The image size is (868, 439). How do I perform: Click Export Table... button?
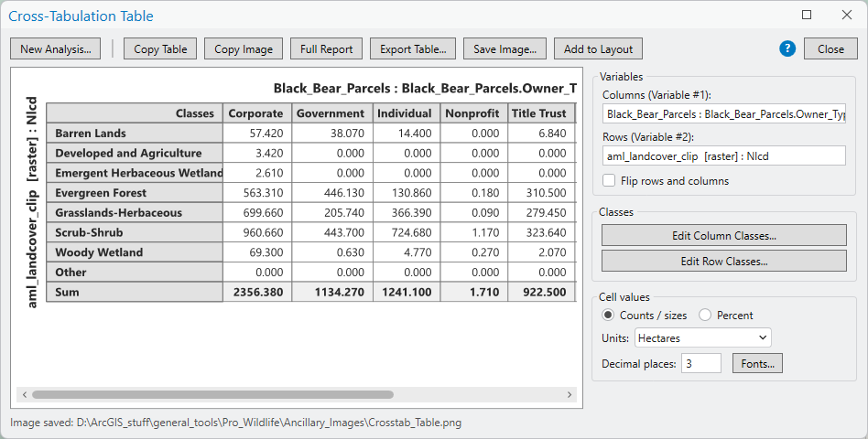413,48
